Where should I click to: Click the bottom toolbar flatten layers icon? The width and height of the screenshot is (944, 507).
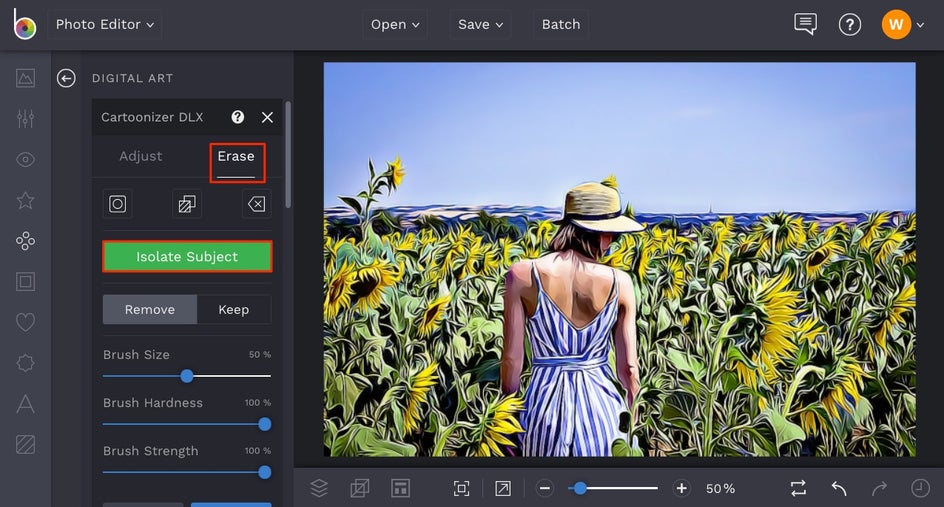click(360, 488)
